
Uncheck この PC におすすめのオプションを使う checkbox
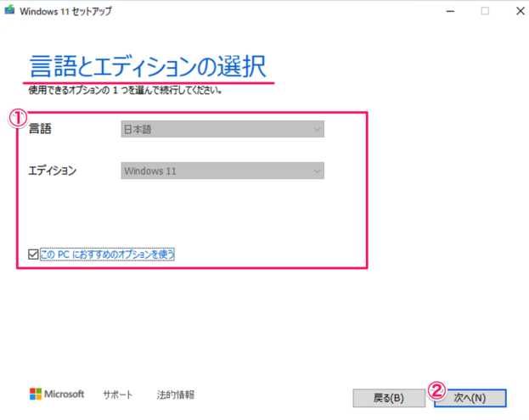click(33, 255)
